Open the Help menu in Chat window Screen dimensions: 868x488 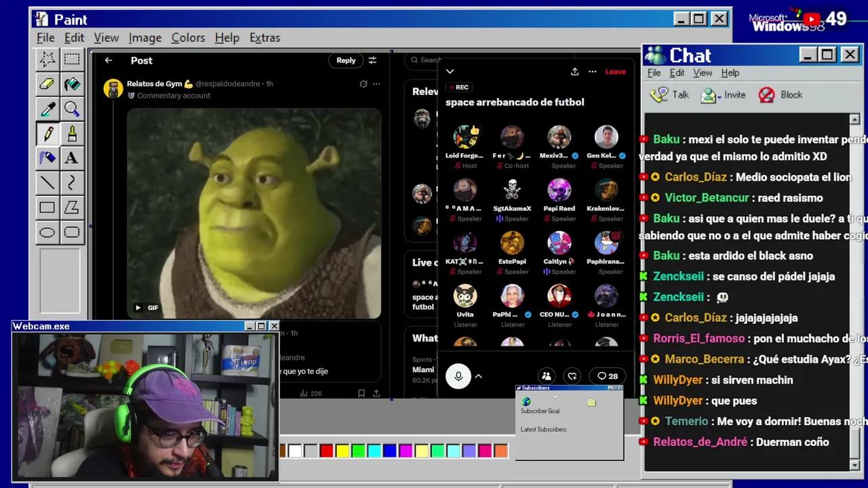(730, 73)
